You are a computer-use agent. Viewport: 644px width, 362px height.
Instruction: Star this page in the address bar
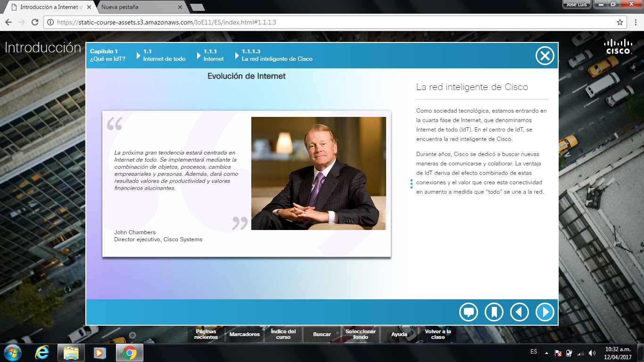click(620, 22)
